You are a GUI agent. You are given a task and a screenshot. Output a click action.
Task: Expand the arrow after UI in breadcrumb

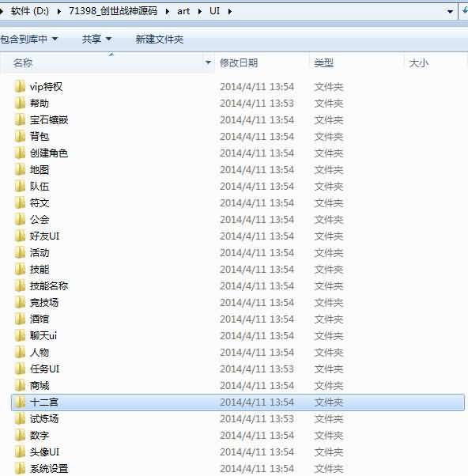[x=230, y=12]
